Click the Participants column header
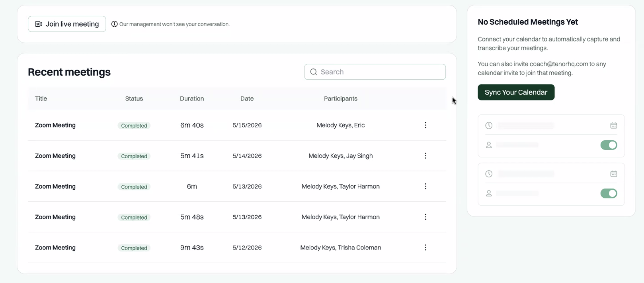644x283 pixels. tap(341, 98)
